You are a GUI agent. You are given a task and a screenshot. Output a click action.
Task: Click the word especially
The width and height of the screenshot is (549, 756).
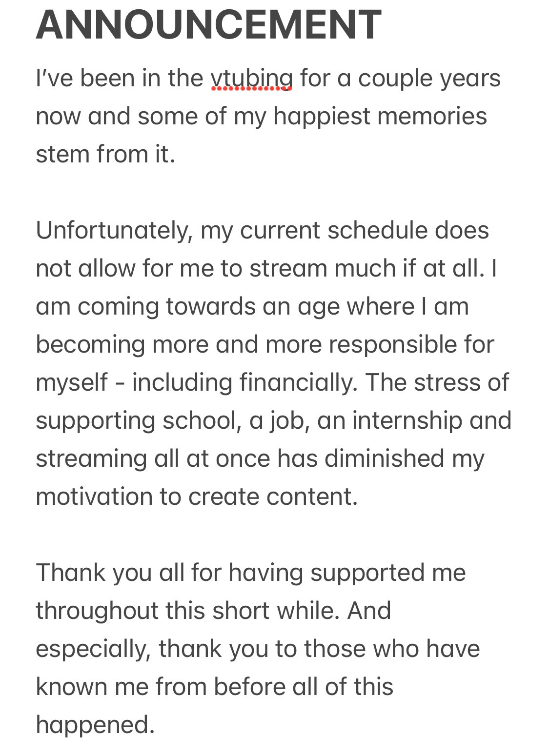[93, 650]
